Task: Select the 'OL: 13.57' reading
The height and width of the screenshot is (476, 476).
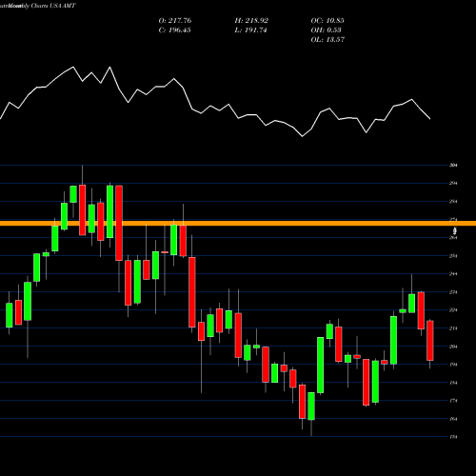Action: (x=327, y=40)
